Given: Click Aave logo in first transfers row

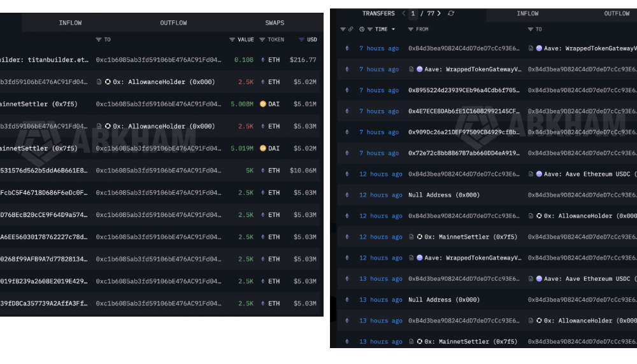Looking at the screenshot, I should [539, 48].
